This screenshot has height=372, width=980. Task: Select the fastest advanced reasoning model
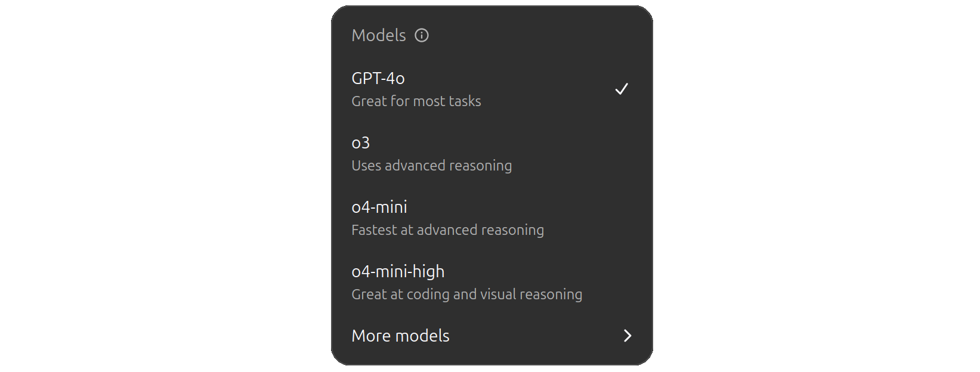(x=491, y=218)
